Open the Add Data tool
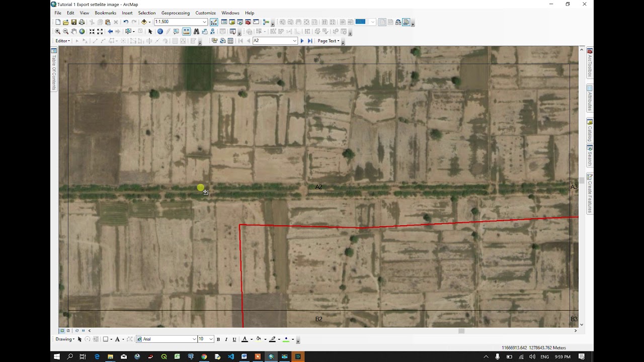This screenshot has height=362, width=644. [x=144, y=22]
